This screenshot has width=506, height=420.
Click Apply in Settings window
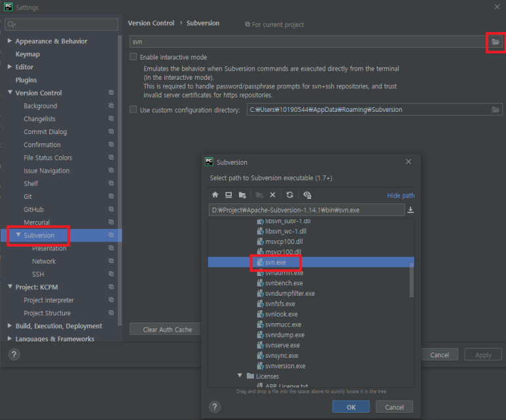click(x=483, y=355)
